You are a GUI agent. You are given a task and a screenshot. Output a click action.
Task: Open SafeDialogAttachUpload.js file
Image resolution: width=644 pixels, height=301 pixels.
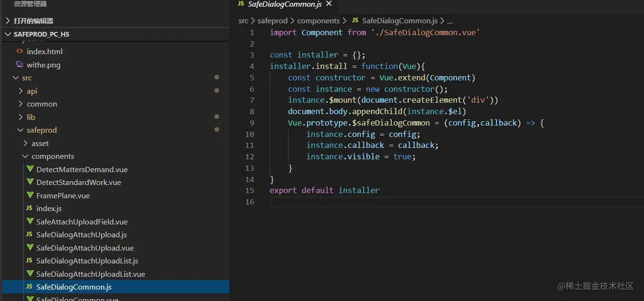click(x=81, y=234)
